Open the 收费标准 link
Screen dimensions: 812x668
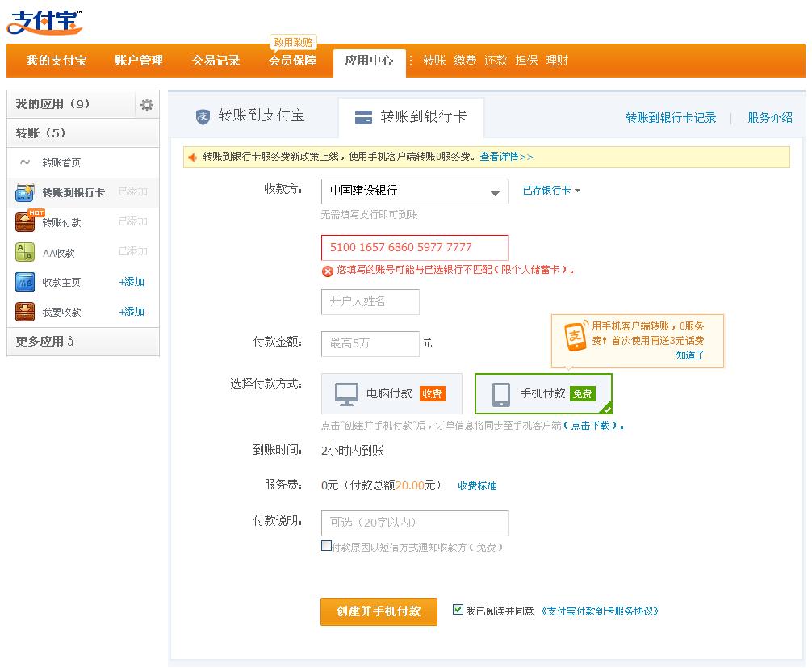[477, 485]
